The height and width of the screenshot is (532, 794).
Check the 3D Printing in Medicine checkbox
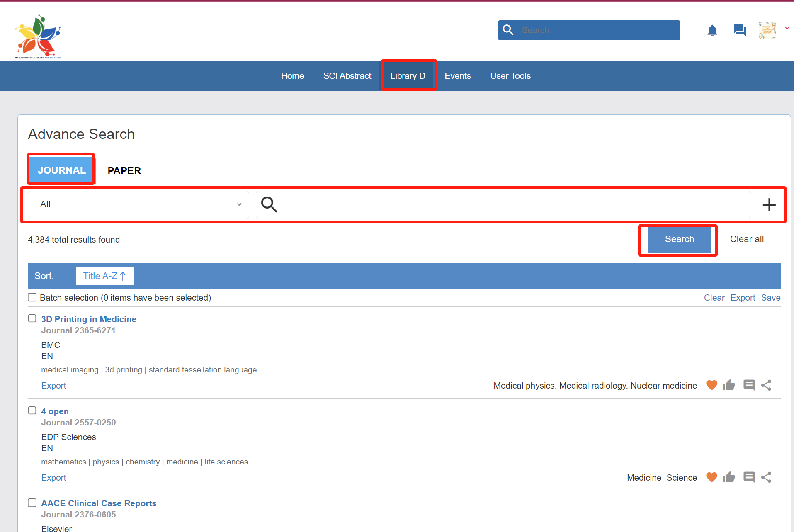pyautogui.click(x=32, y=318)
